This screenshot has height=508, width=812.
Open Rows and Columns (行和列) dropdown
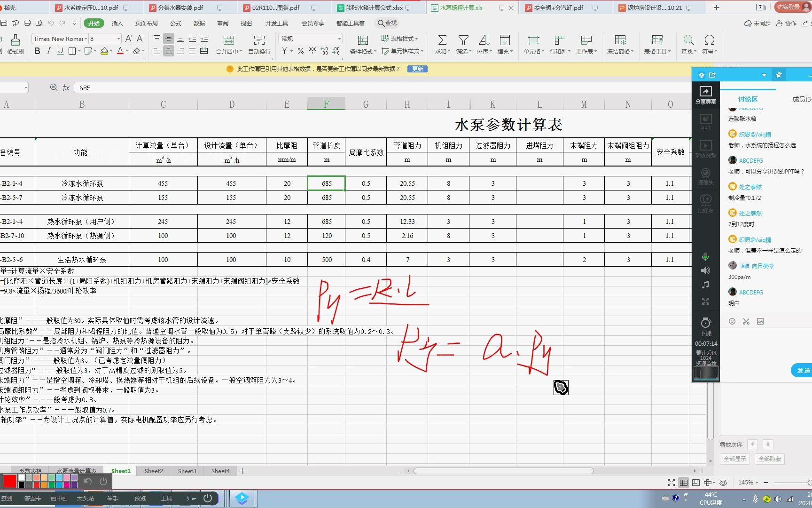560,44
